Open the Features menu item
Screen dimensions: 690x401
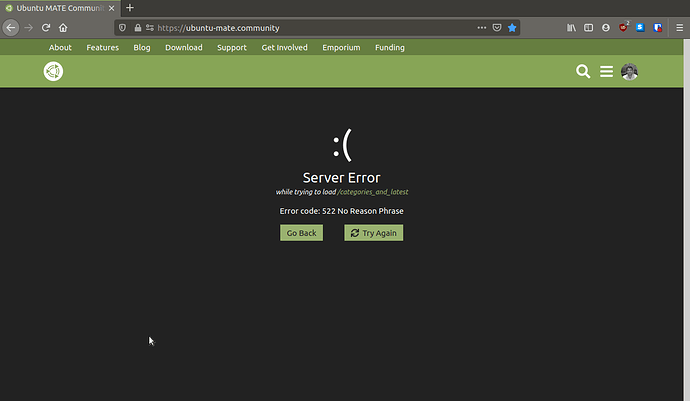tap(103, 48)
